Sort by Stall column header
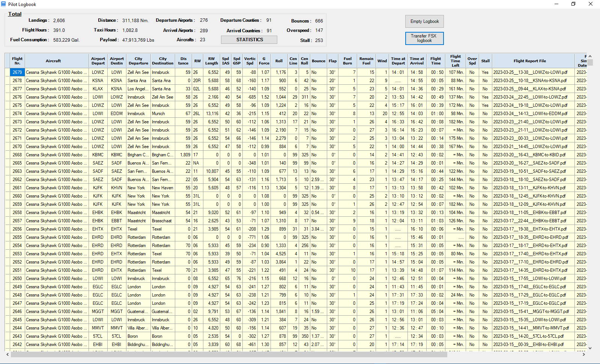This screenshot has width=600, height=364. pos(486,61)
